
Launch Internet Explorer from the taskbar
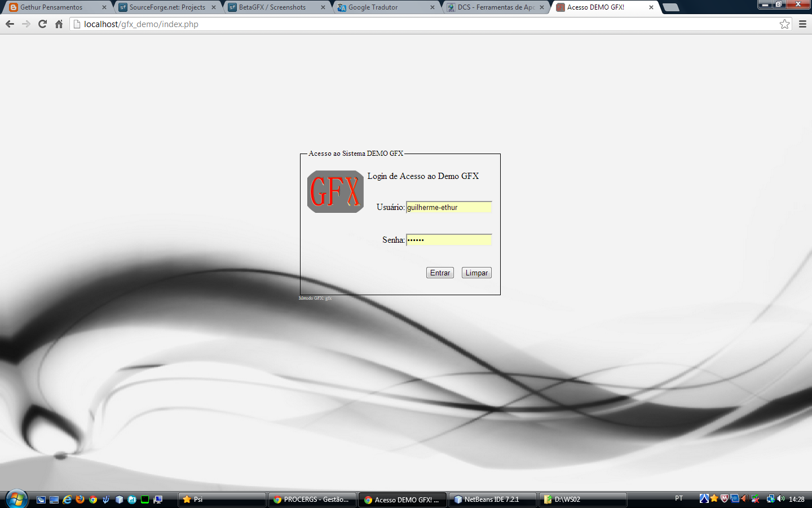[x=67, y=500]
